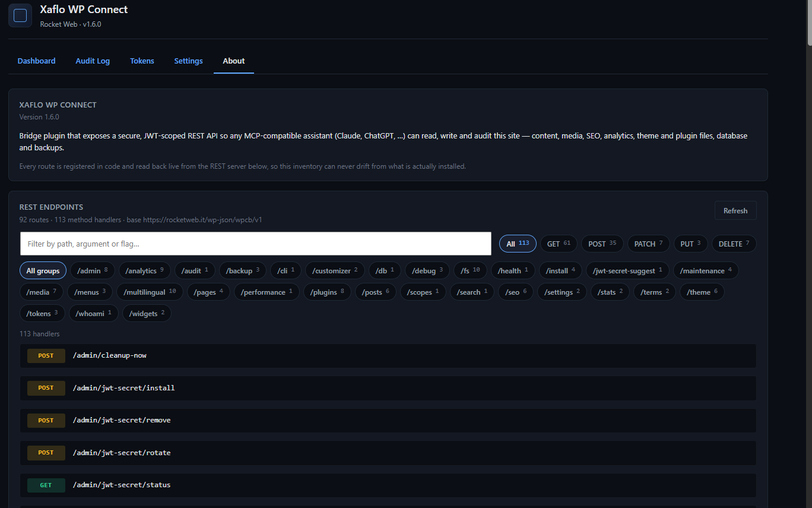Filter endpoints by PUT method

click(x=691, y=244)
